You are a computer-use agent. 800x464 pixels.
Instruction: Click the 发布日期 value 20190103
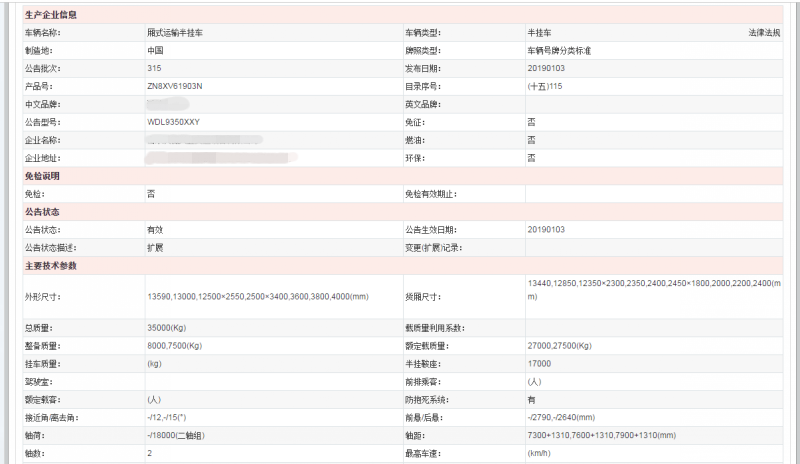click(546, 68)
